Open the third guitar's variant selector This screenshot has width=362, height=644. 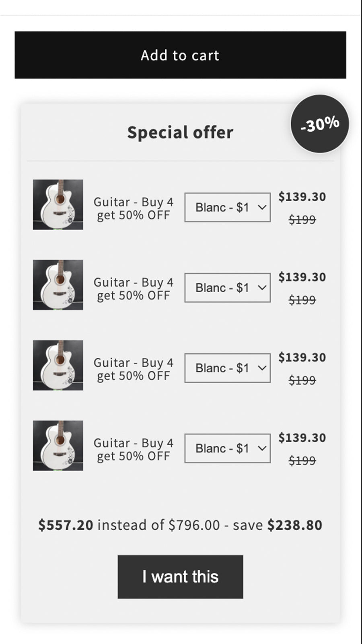coord(227,368)
